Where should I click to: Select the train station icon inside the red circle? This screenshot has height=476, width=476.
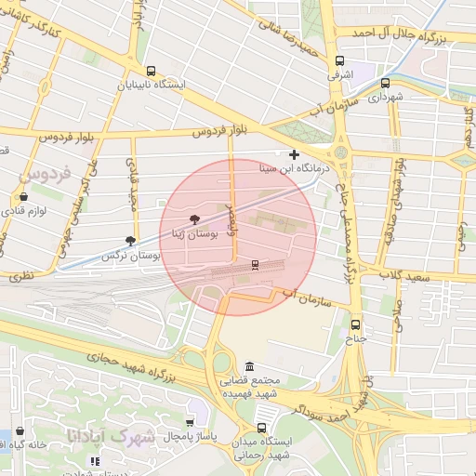255,265
